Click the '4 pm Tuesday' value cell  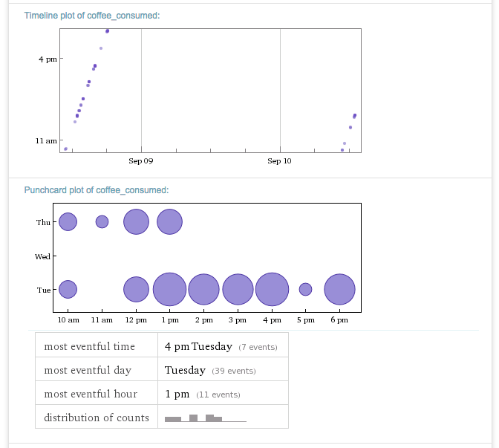click(223, 345)
